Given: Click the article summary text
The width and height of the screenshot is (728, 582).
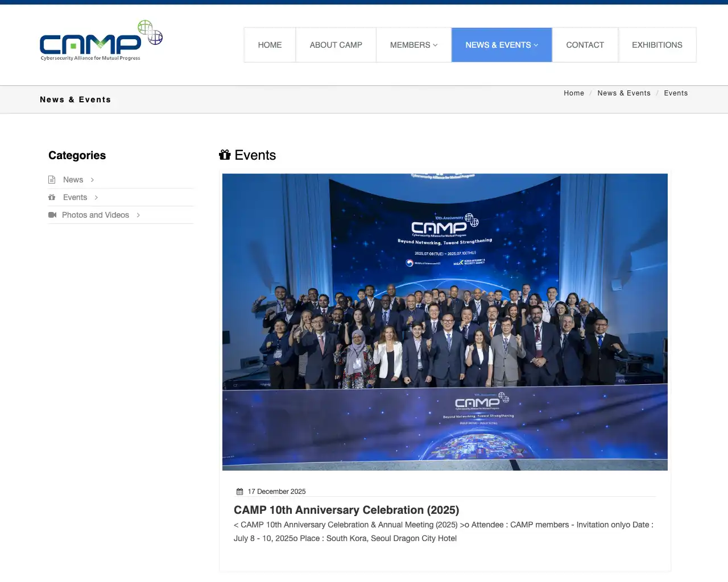Looking at the screenshot, I should [x=444, y=531].
